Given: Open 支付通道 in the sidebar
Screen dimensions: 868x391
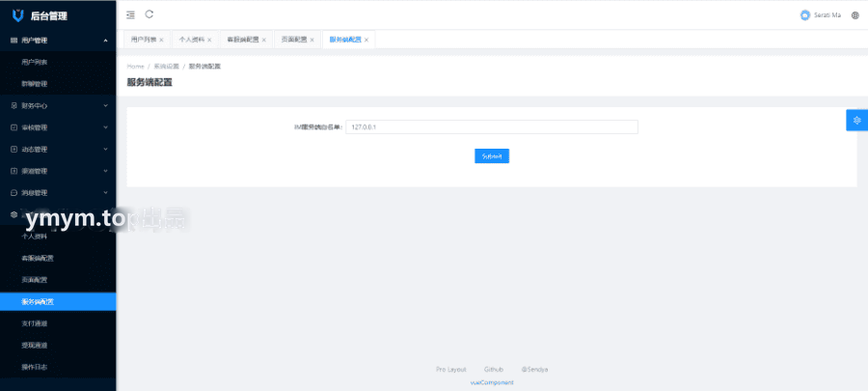Looking at the screenshot, I should tap(58, 323).
